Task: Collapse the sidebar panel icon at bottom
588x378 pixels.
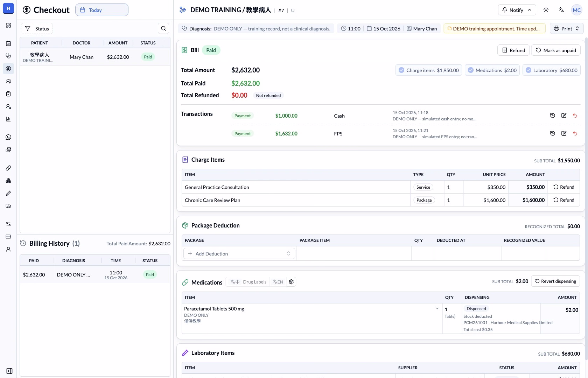Action: pos(9,371)
